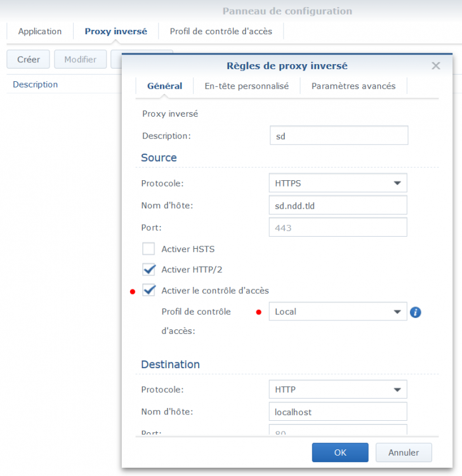Expand the Profil de contrôle d'accès dropdown
The image size is (462, 476).
338,312
